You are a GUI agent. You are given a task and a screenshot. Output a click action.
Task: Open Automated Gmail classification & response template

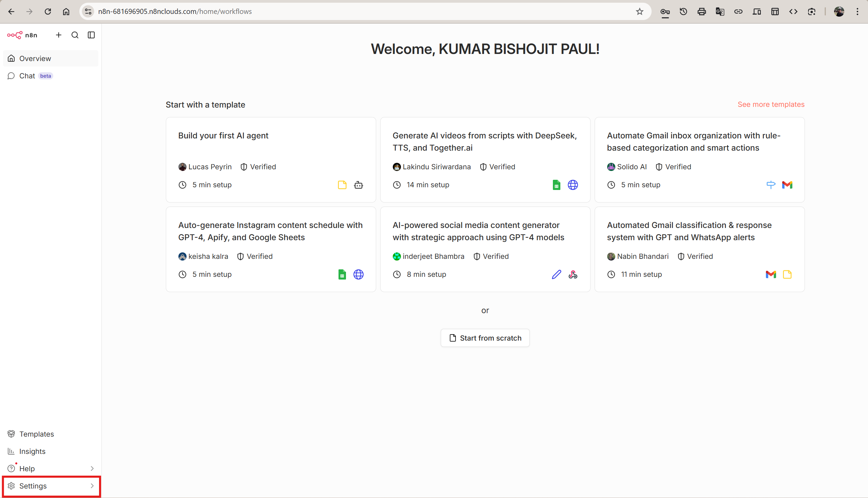(x=699, y=249)
